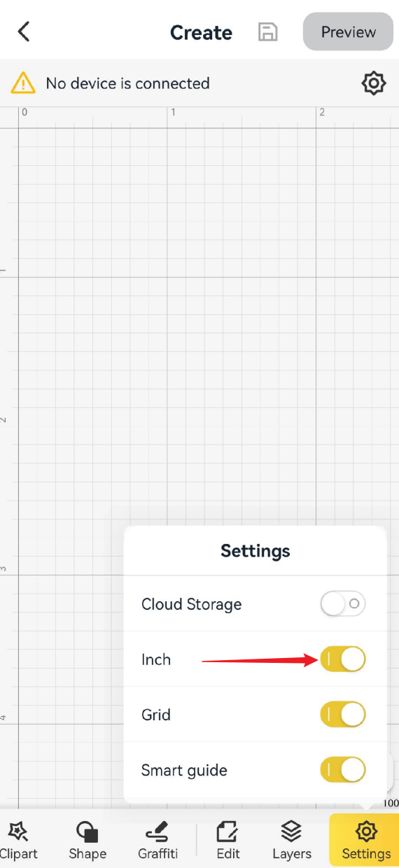399x868 pixels.
Task: Turn off the Smart guide switch
Action: (343, 769)
